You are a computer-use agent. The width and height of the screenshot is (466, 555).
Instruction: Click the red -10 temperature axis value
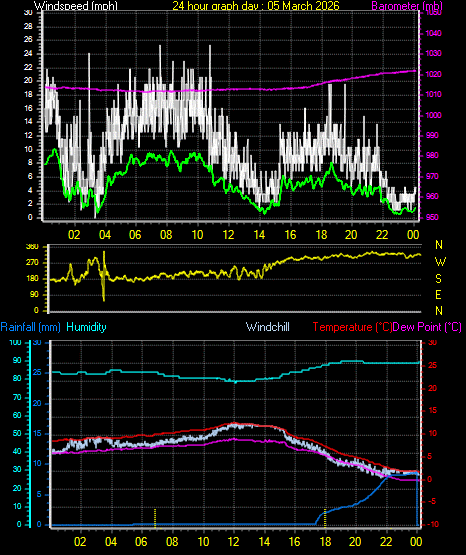(x=432, y=525)
